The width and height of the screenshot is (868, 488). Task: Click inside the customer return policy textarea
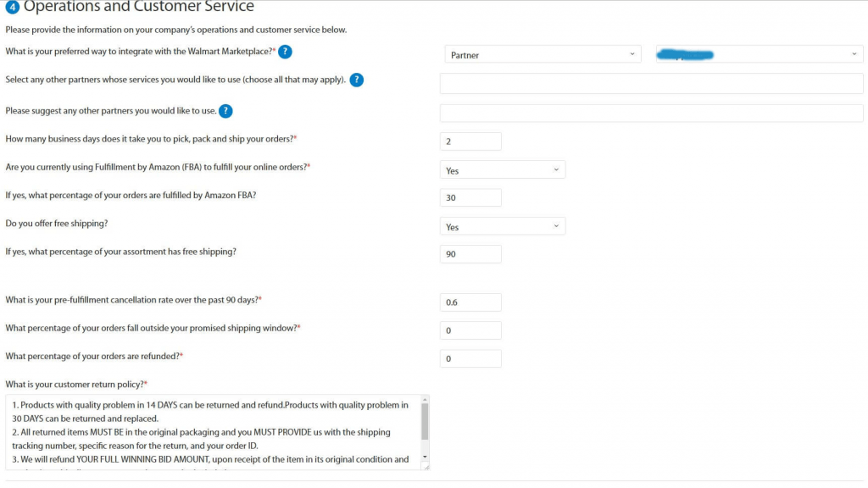click(213, 432)
